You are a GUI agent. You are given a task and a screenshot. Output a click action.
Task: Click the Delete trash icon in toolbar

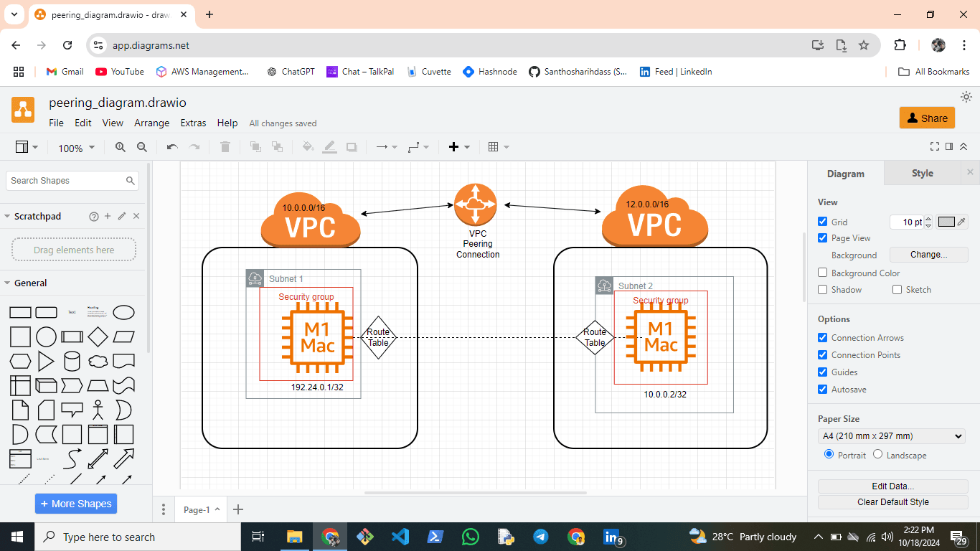click(225, 147)
